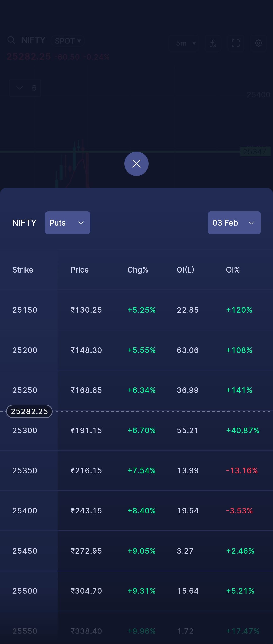Select the 25200 strike put

[136, 350]
